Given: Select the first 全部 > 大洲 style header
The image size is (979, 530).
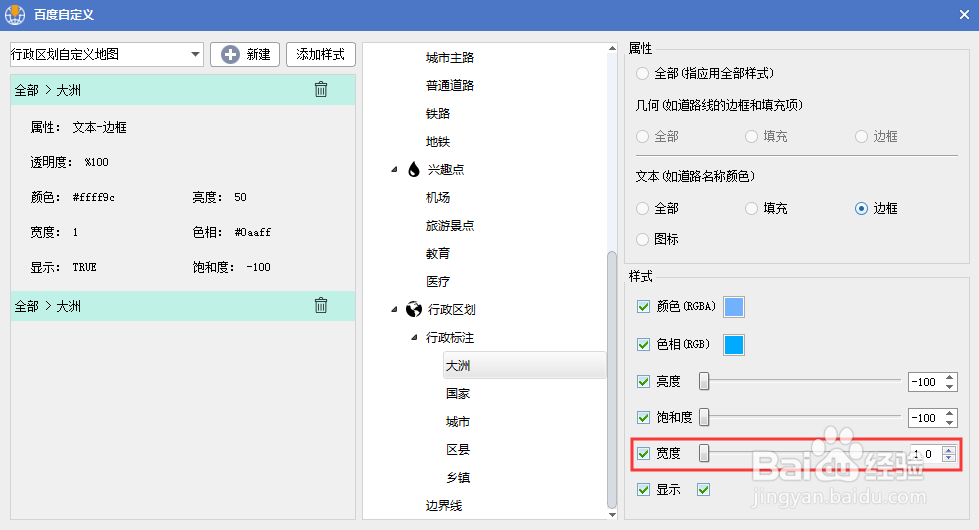Looking at the screenshot, I should 183,90.
